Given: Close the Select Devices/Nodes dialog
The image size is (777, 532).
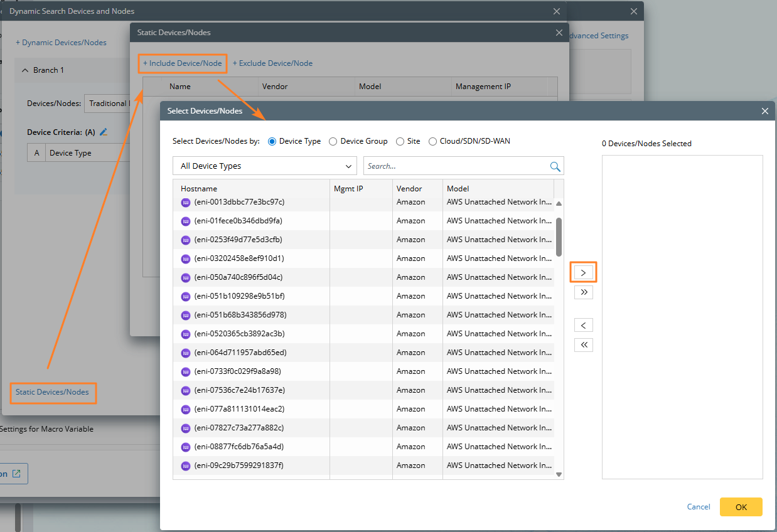Looking at the screenshot, I should point(764,111).
